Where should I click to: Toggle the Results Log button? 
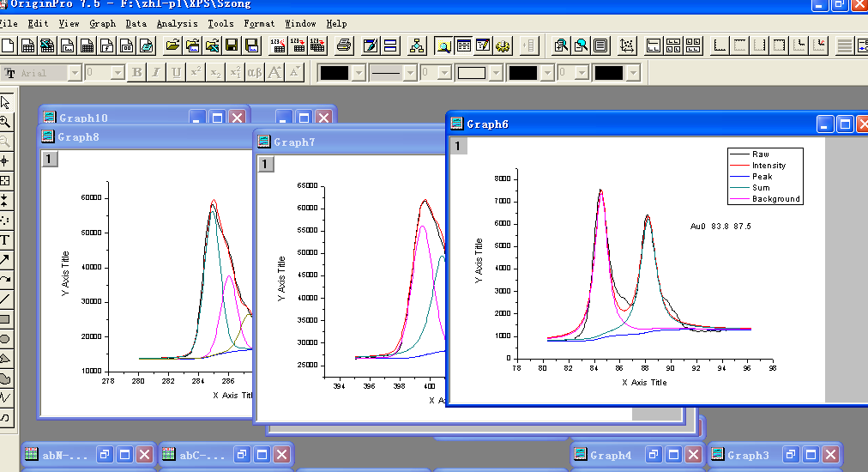463,45
